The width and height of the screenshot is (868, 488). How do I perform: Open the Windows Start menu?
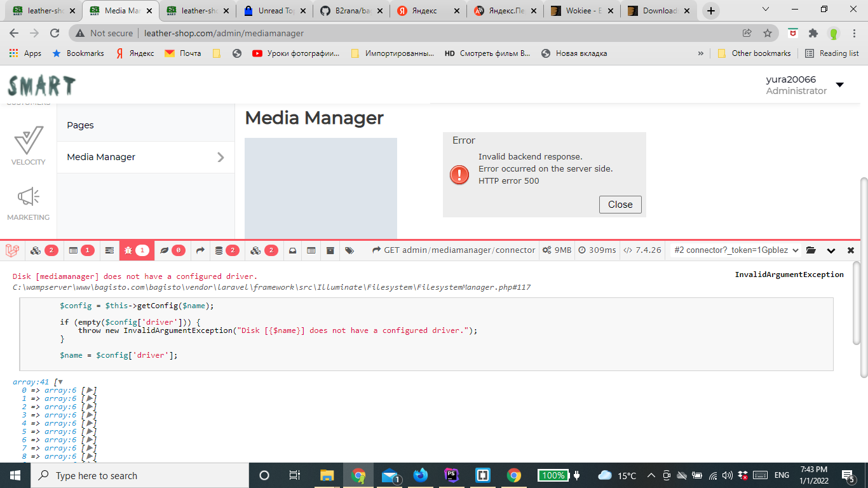[15, 475]
